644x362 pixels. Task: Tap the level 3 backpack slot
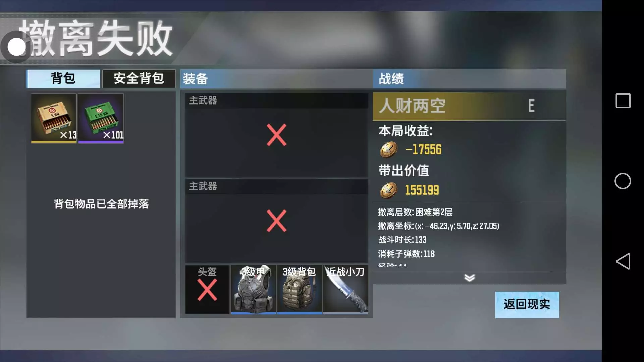point(300,290)
